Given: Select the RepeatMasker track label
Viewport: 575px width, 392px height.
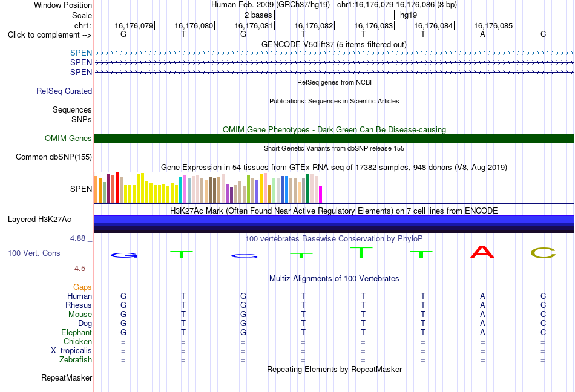Looking at the screenshot, I should (x=67, y=377).
